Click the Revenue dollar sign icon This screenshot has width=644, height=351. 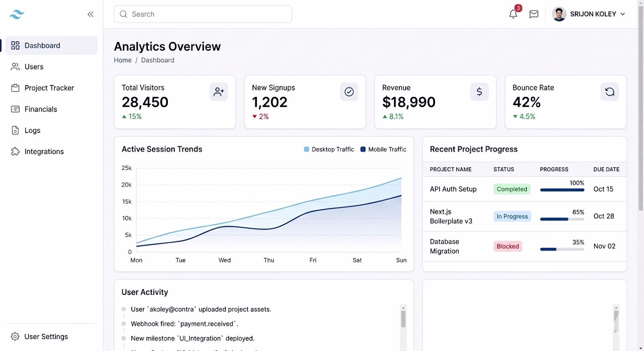click(479, 92)
